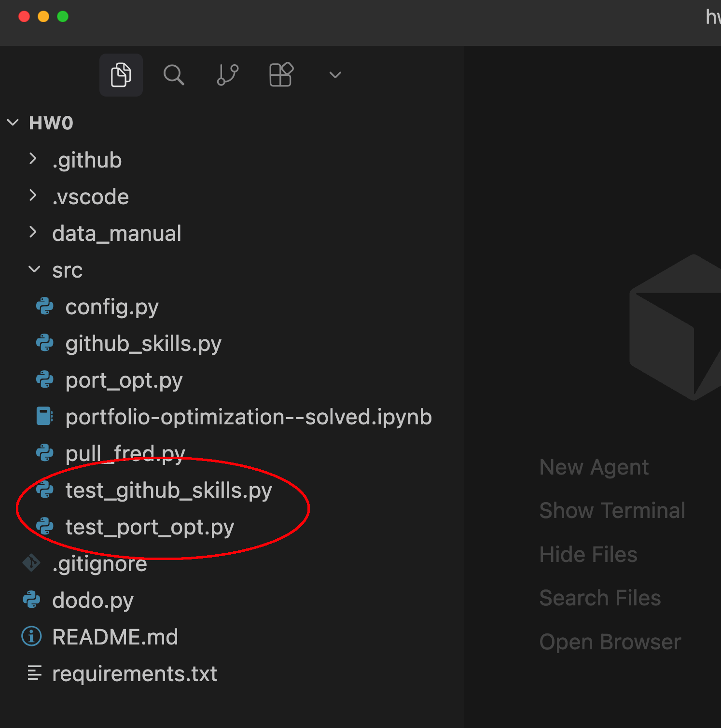Screen dimensions: 721x728
Task: Click the git icon beside .gitignore
Action: [x=32, y=563]
